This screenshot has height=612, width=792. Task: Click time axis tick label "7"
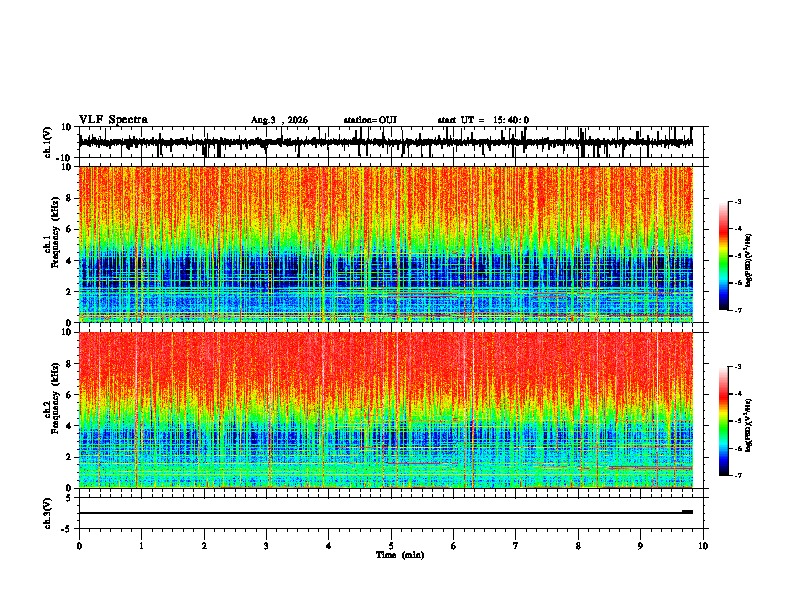pos(516,546)
